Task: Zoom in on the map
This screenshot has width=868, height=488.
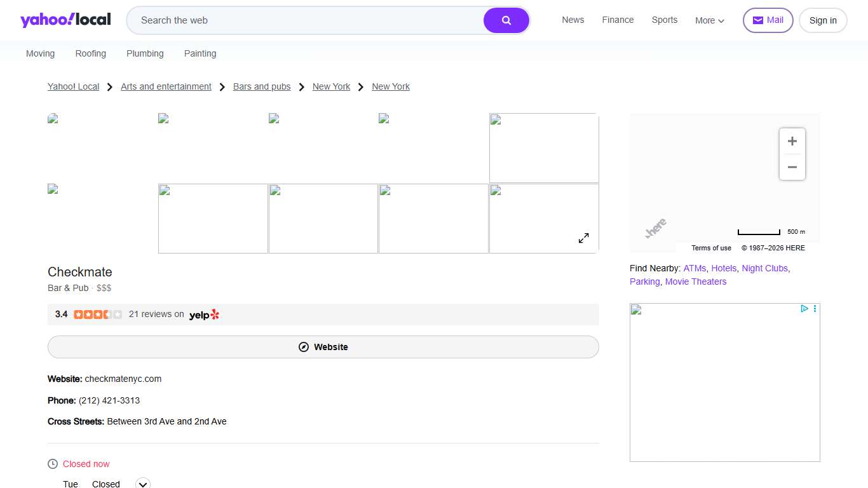Action: [792, 141]
